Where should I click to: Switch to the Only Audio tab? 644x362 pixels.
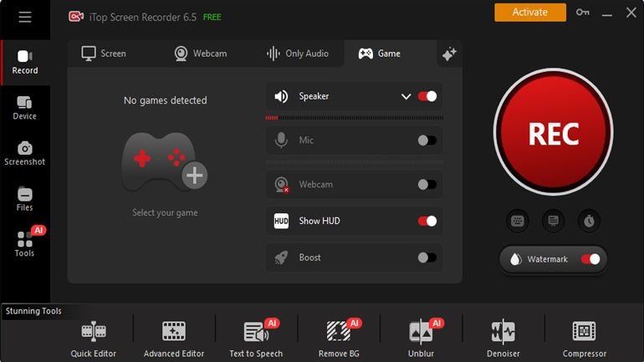(298, 54)
